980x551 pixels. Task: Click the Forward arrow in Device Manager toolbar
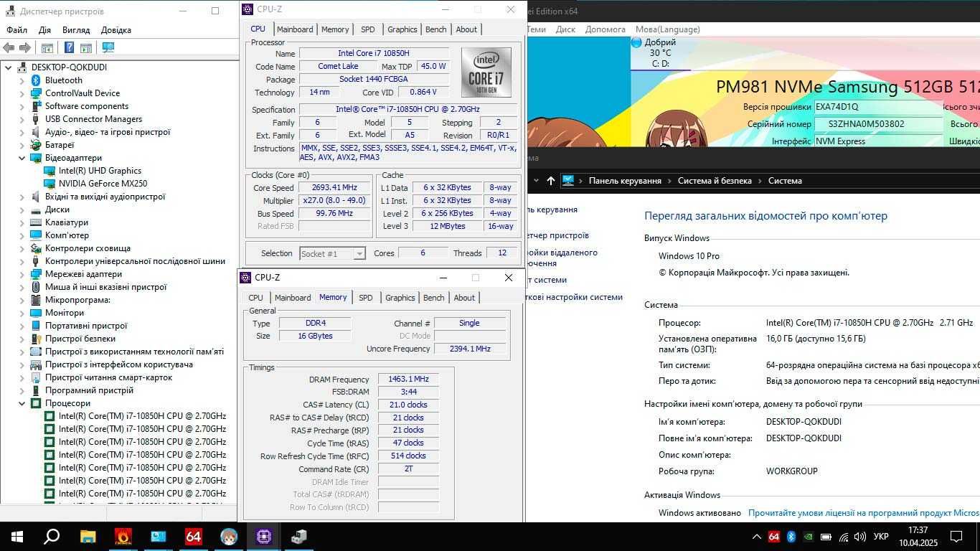coord(24,48)
